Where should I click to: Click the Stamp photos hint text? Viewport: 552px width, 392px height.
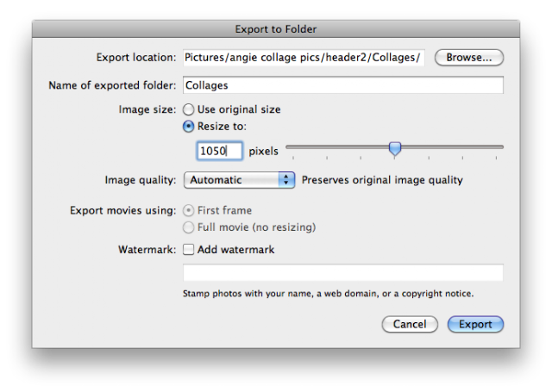[x=328, y=293]
